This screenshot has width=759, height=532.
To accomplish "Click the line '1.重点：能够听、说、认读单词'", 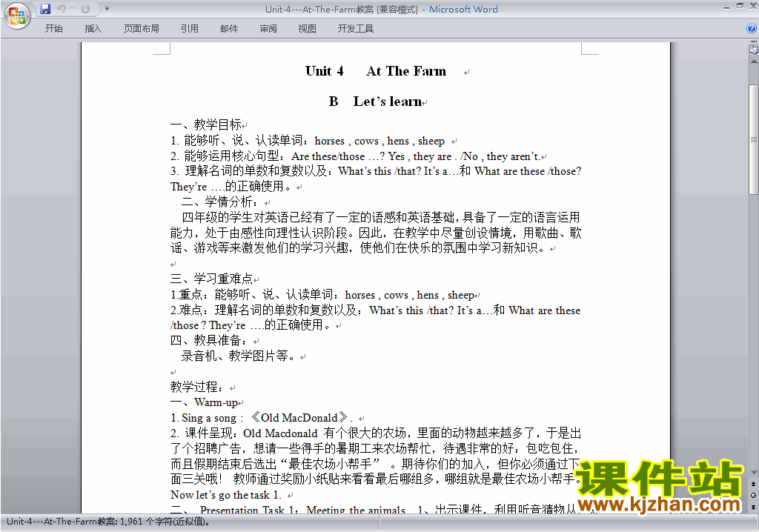I will 322,295.
